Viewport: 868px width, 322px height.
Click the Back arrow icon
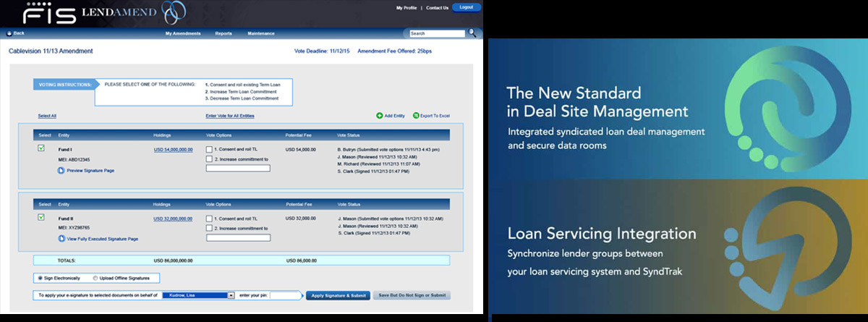click(9, 33)
